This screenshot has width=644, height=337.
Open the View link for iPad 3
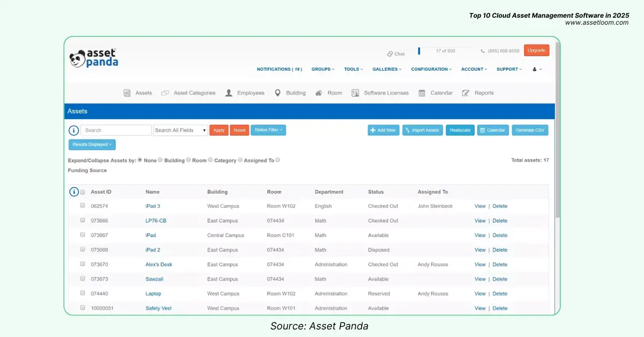pyautogui.click(x=480, y=206)
